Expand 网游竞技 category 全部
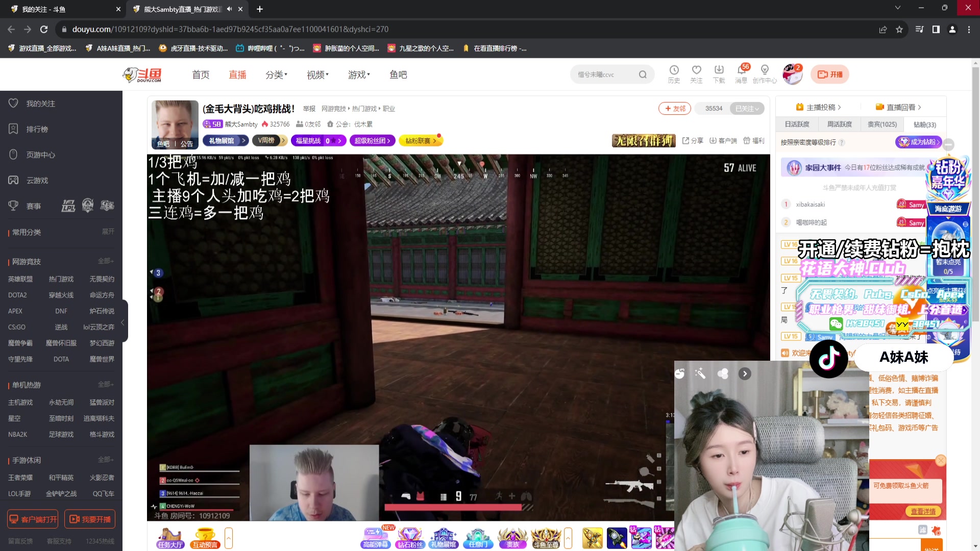This screenshot has height=551, width=980. coord(106,261)
